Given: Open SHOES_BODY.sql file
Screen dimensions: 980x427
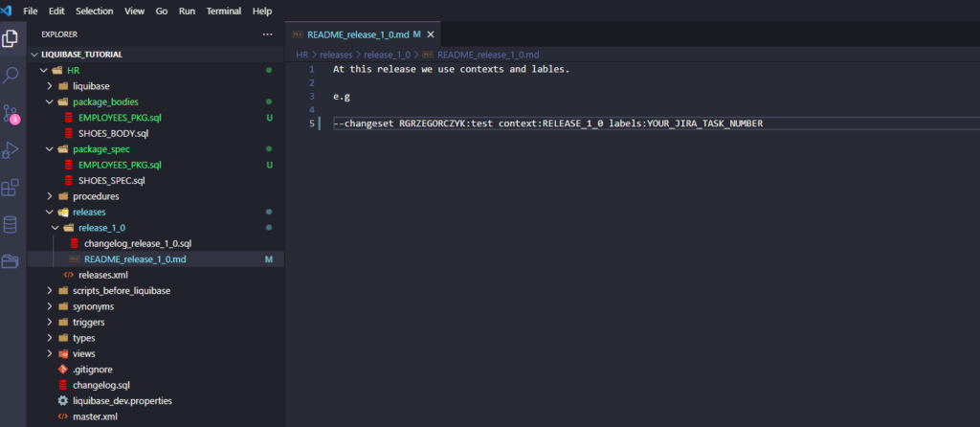Looking at the screenshot, I should point(155,133).
